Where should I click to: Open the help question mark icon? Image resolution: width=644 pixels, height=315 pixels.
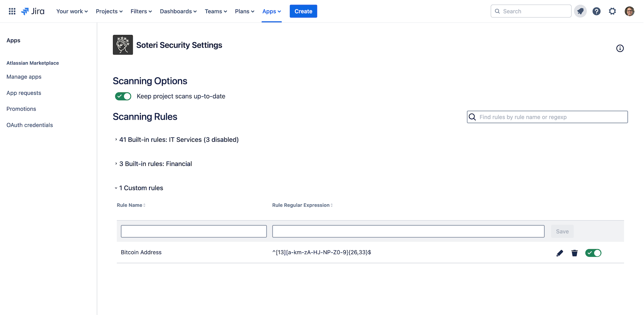(596, 11)
